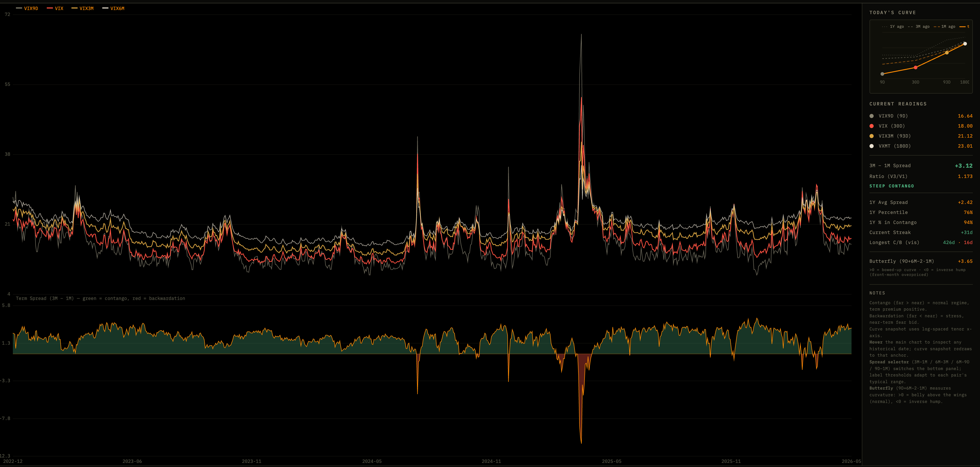The width and height of the screenshot is (980, 467).
Task: Click the 2024-11 date label on x-axis
Action: click(x=491, y=461)
